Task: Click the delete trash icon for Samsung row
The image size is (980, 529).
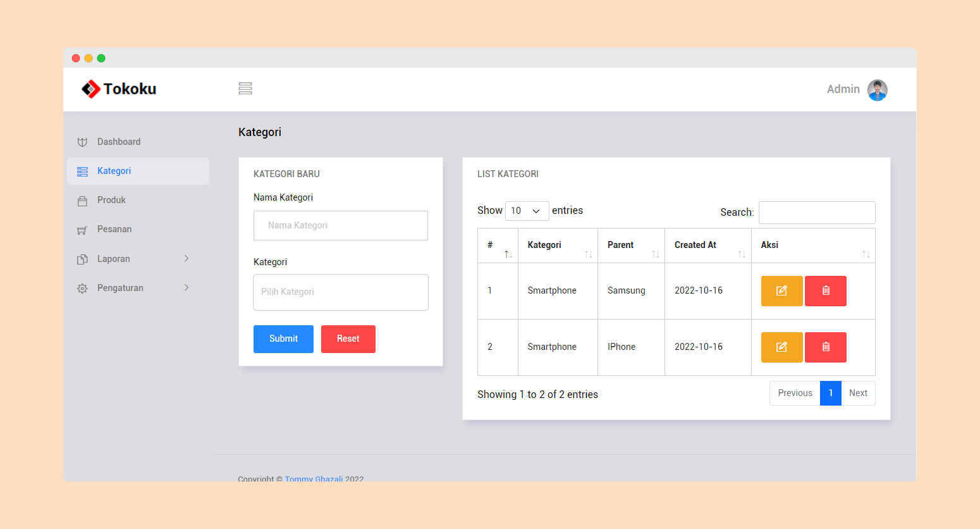Action: 825,291
